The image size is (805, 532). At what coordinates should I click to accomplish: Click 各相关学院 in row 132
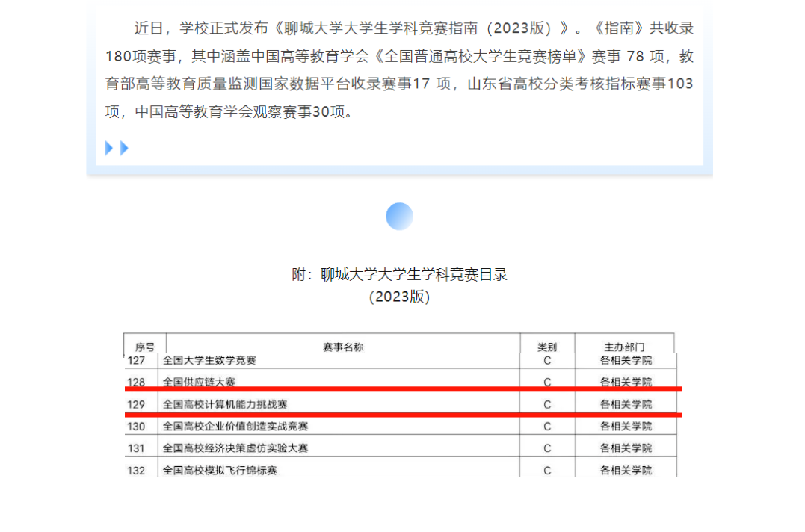click(626, 471)
